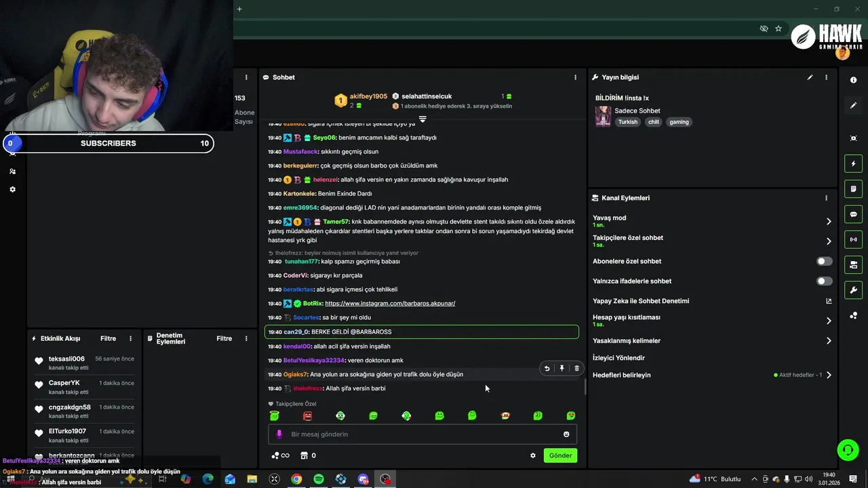868x488 pixels.
Task: Toggle the lightning bolt icon in the right sidebar
Action: (853, 163)
